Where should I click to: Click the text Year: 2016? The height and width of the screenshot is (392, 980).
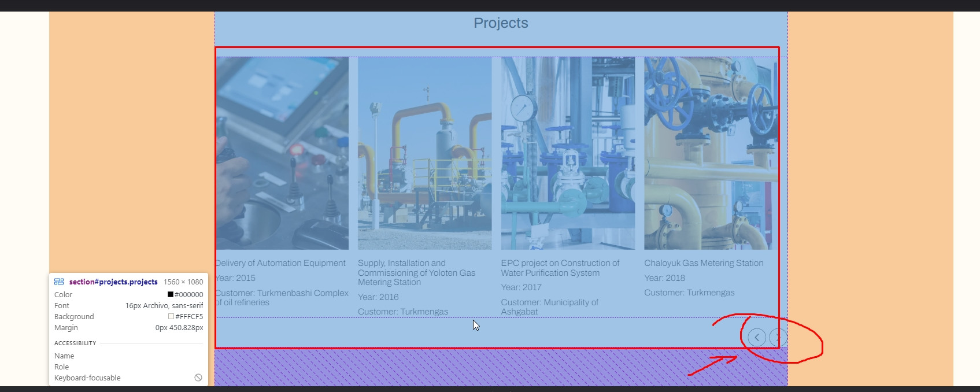tap(378, 297)
